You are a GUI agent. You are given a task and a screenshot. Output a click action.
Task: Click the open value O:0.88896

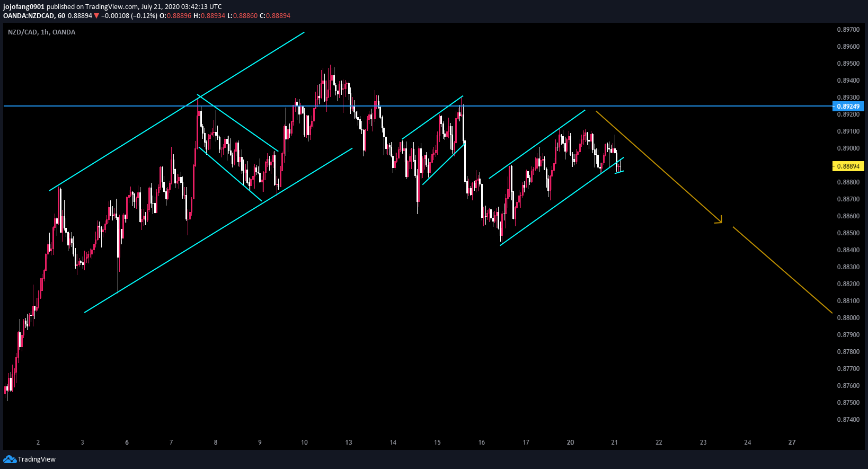click(175, 16)
